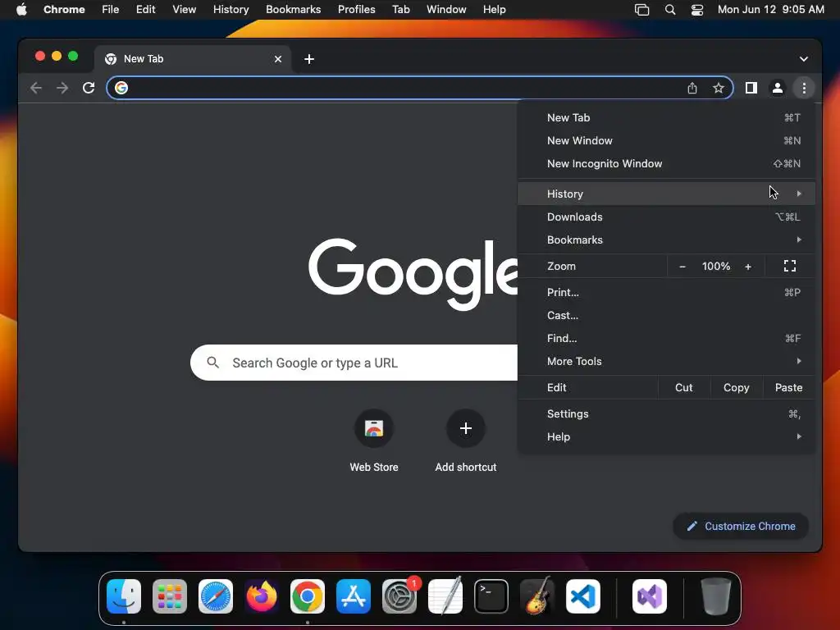
Task: Click the back navigation arrow
Action: (36, 88)
